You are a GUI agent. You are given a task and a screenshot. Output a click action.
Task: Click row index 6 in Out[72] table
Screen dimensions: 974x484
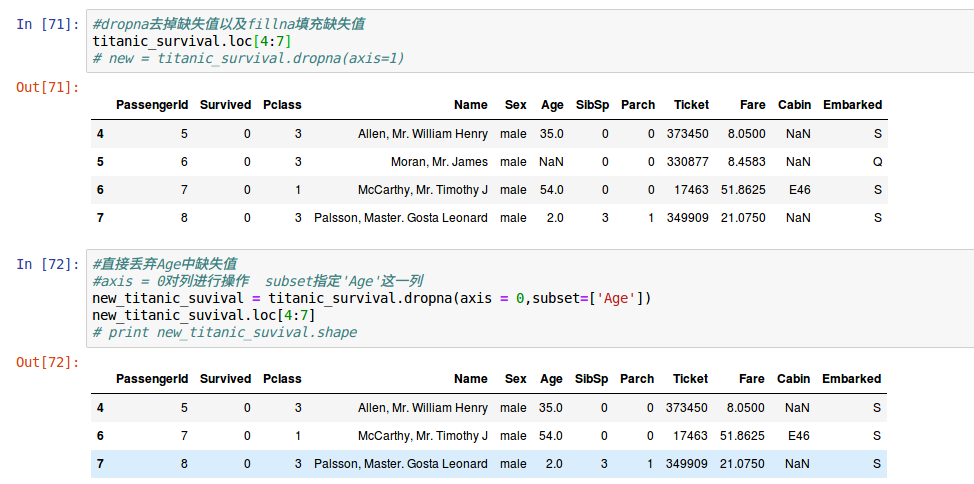[100, 436]
